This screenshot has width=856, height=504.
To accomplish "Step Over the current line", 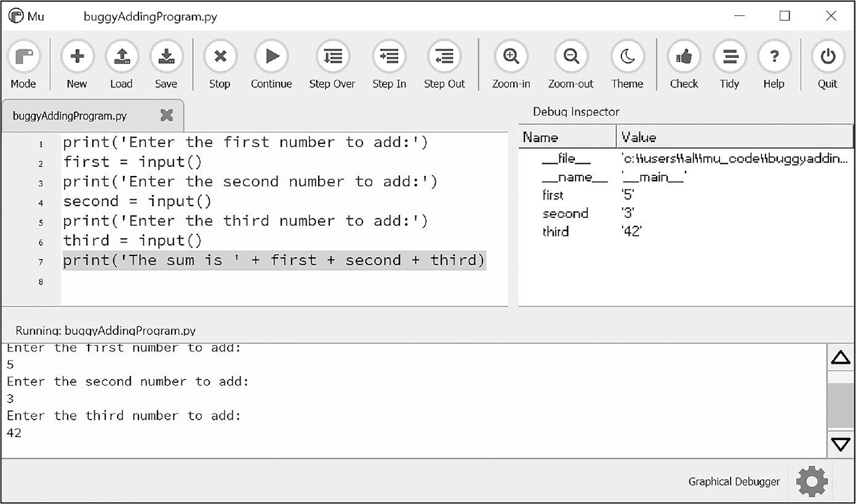I will coord(332,65).
